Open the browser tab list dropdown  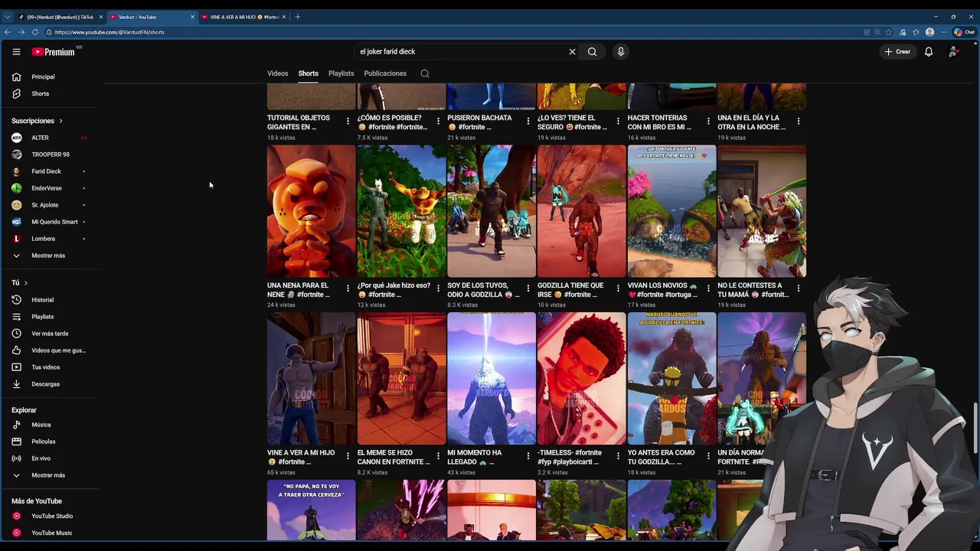pos(8,17)
